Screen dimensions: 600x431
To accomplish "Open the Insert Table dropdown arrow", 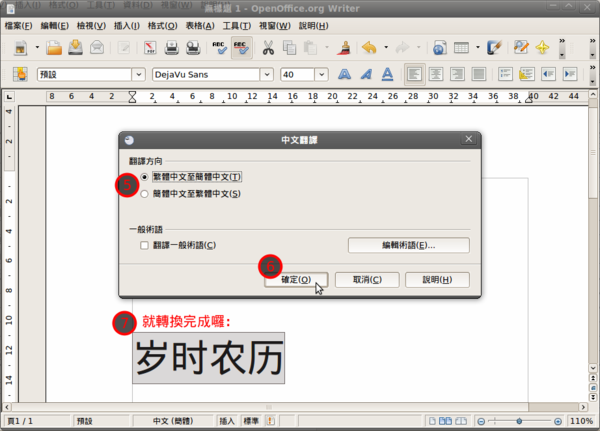I will coord(478,47).
